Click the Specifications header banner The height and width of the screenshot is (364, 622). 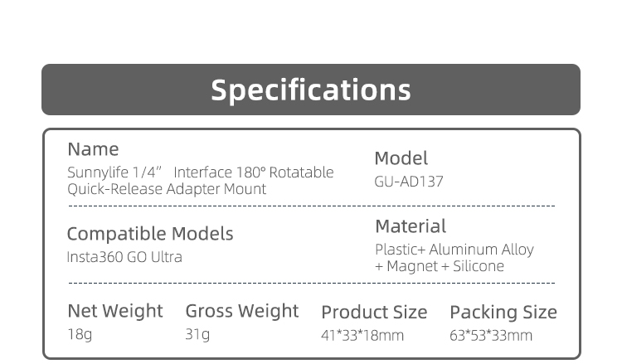point(311,90)
